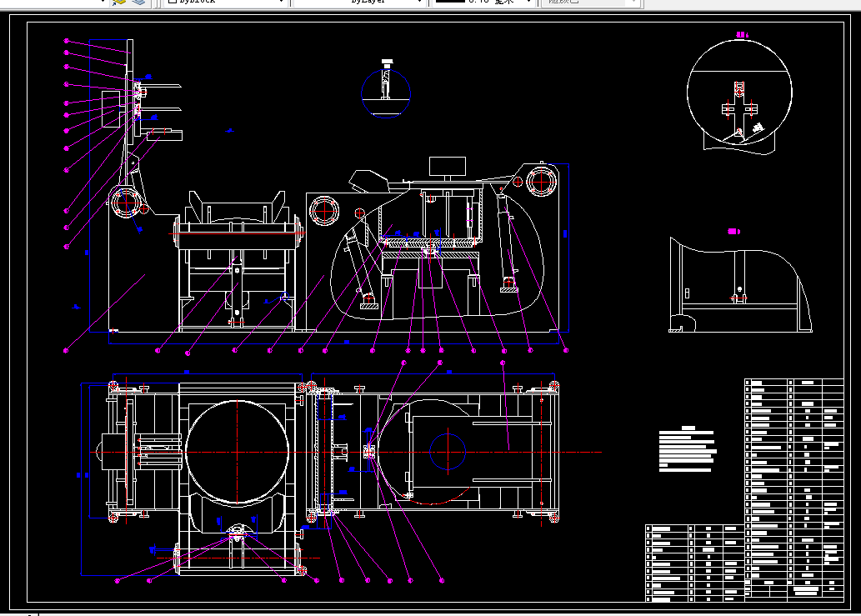Screen dimensions: 861x616
Task: Open the ByLayer linetype dropdown
Action: 360,3
